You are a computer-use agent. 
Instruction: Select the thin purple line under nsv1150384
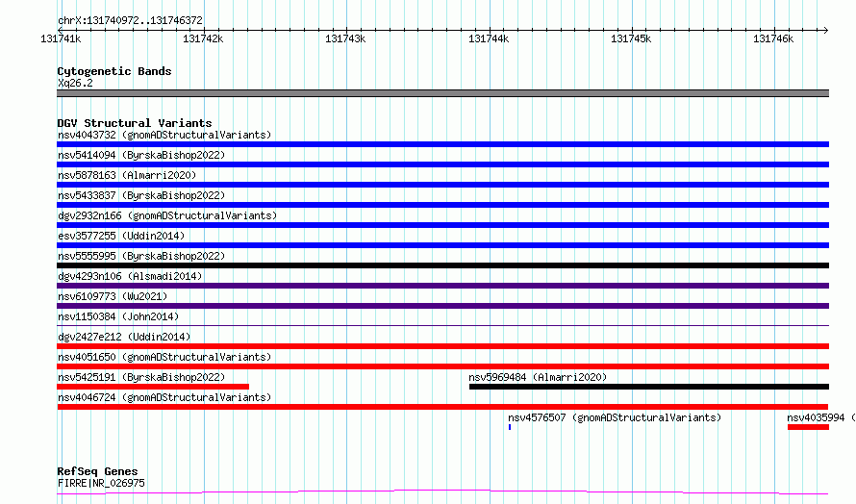tap(442, 326)
